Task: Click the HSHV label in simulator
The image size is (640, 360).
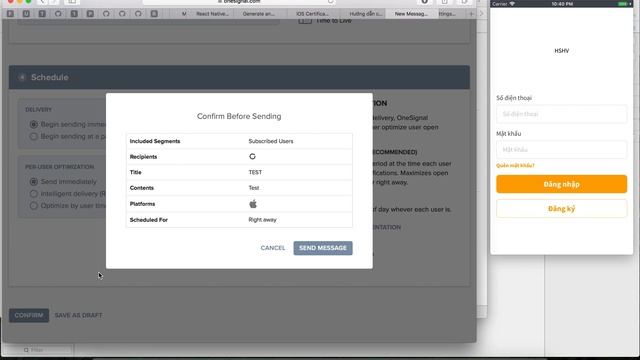Action: tap(562, 51)
